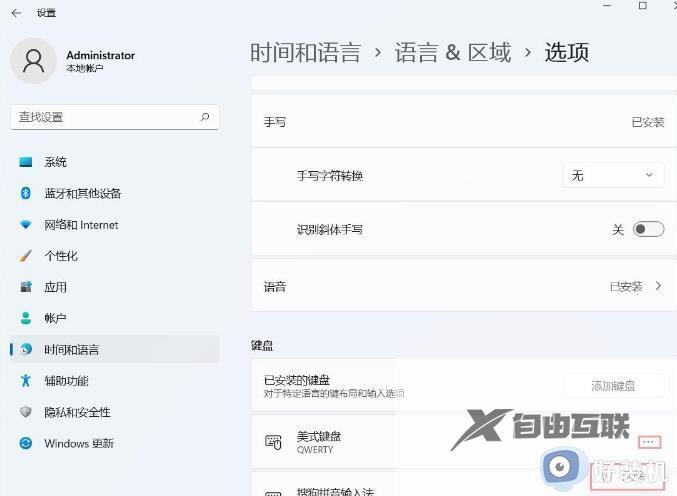Screen dimensions: 677x496
Task: Click the keyboard icon for 美式键盘
Action: 273,442
